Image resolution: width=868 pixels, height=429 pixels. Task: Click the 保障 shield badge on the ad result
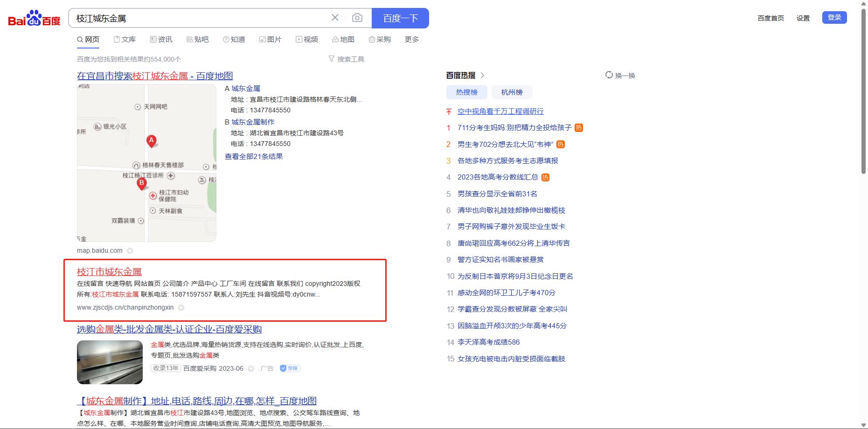[x=290, y=368]
